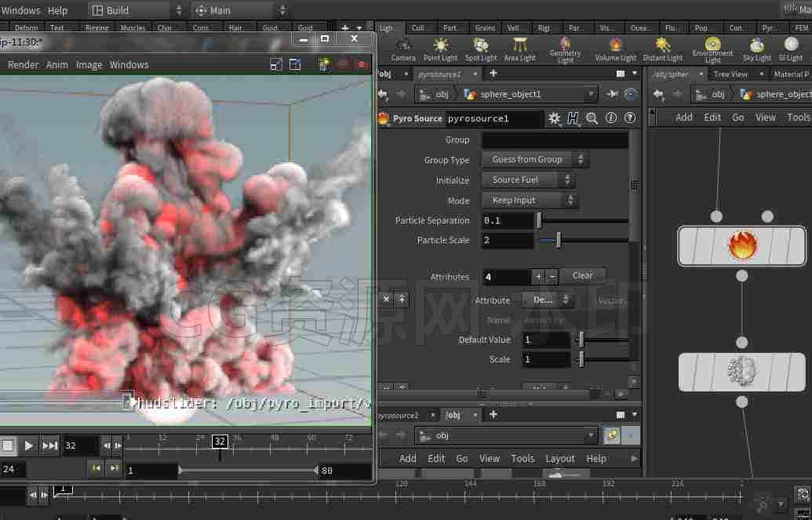Open help for the Pyro Source node
The width and height of the screenshot is (812, 520).
[x=630, y=118]
